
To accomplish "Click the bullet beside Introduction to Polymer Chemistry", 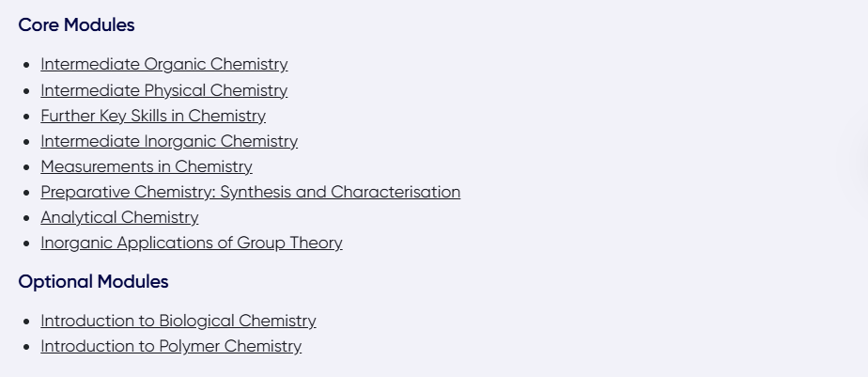I will tap(26, 347).
